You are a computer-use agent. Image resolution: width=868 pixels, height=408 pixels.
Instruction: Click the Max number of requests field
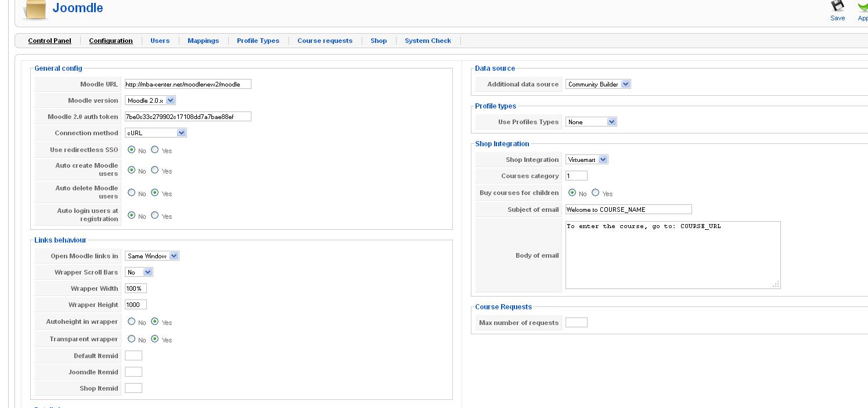pyautogui.click(x=576, y=323)
